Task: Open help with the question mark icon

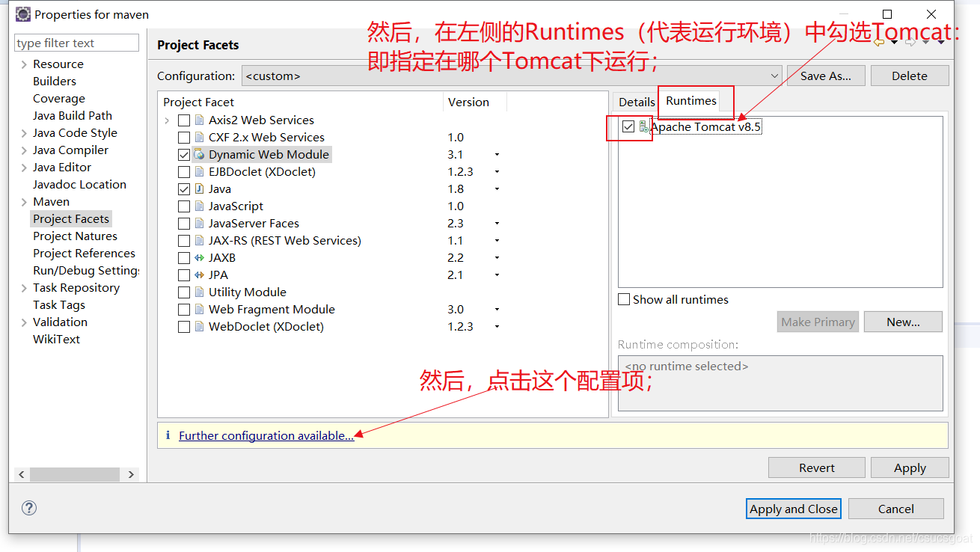Action: click(x=29, y=509)
